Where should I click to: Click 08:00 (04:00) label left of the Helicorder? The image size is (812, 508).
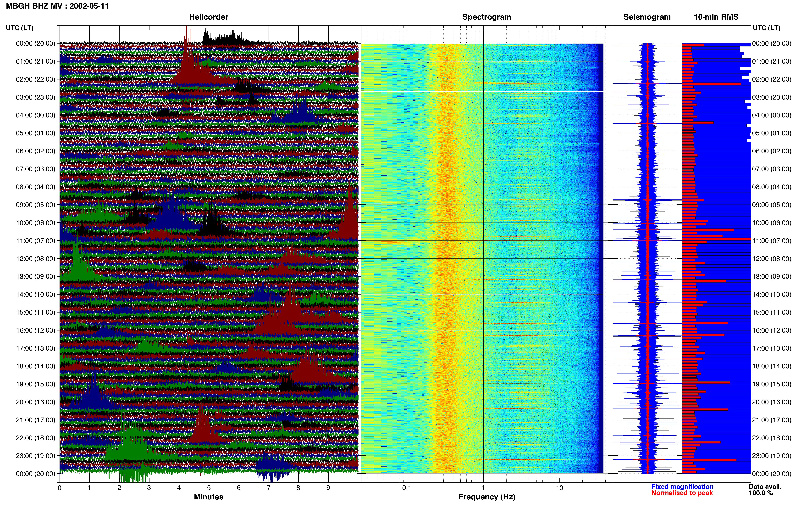tap(36, 187)
